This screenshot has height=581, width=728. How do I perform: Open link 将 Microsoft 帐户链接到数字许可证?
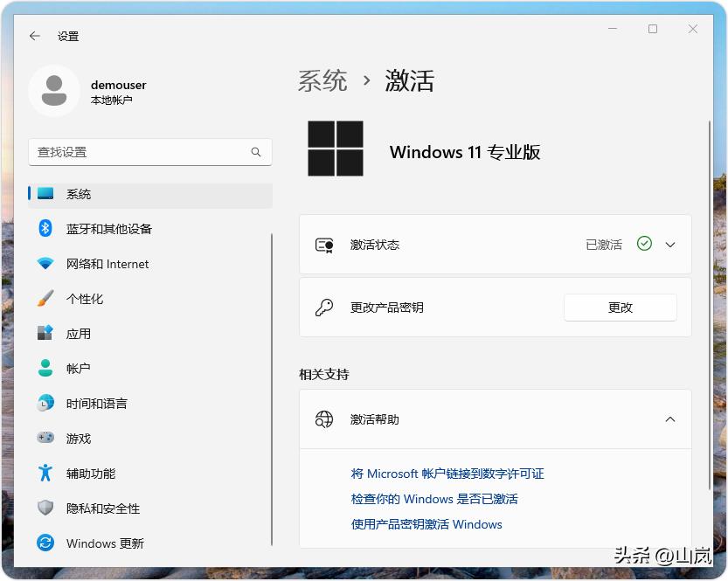coord(447,474)
